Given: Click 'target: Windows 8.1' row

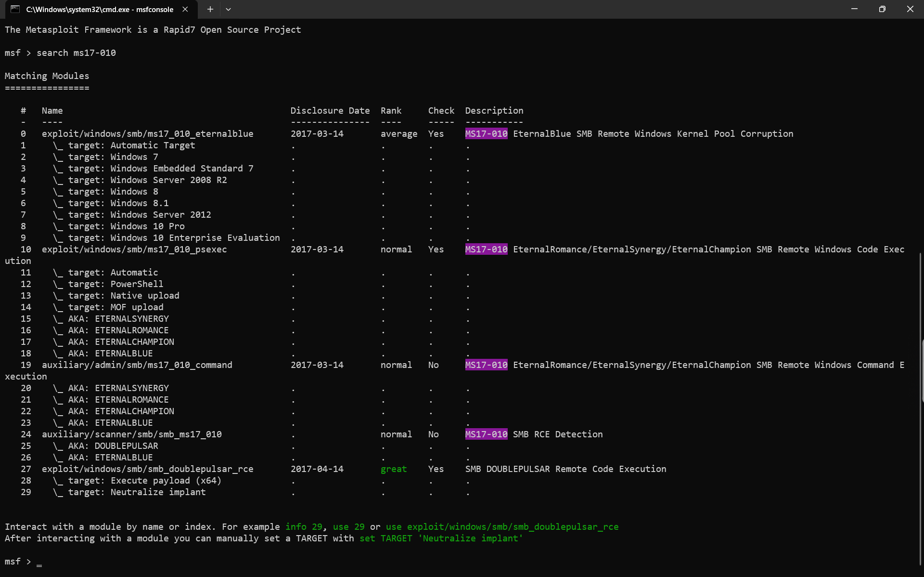Looking at the screenshot, I should [111, 203].
